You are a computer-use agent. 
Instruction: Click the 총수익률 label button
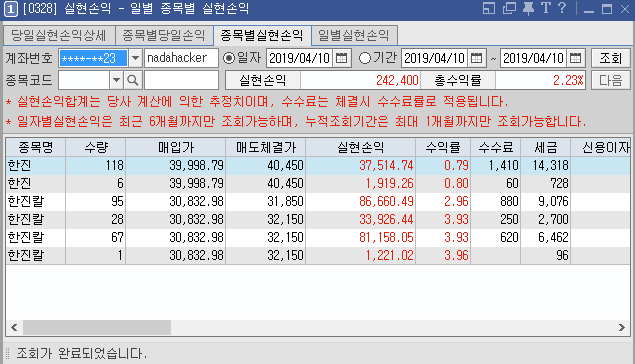click(x=458, y=80)
